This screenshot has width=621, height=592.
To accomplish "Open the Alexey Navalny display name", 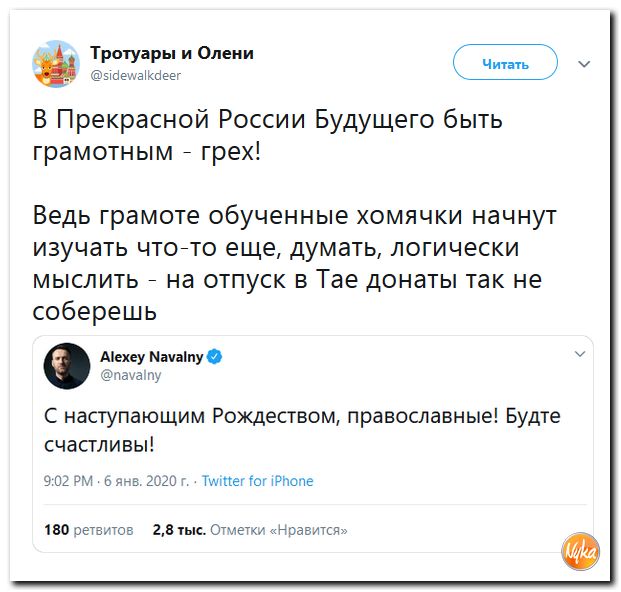I will point(152,356).
